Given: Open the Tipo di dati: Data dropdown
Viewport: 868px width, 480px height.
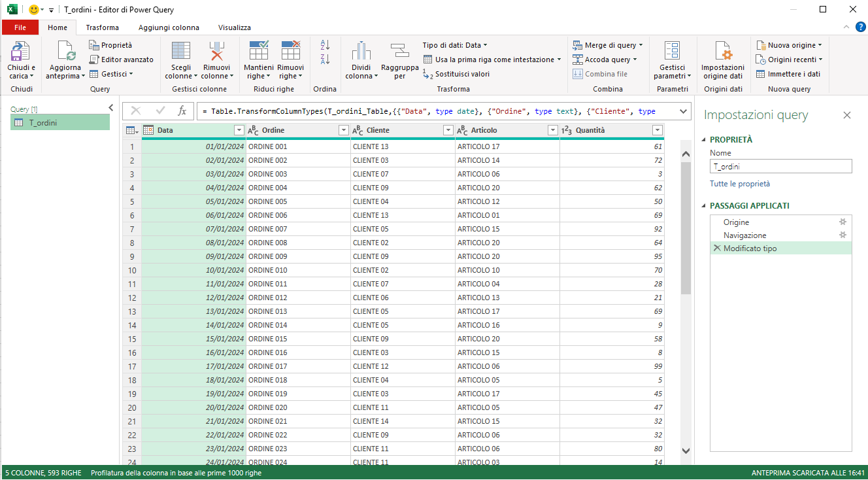Looking at the screenshot, I should [x=455, y=45].
